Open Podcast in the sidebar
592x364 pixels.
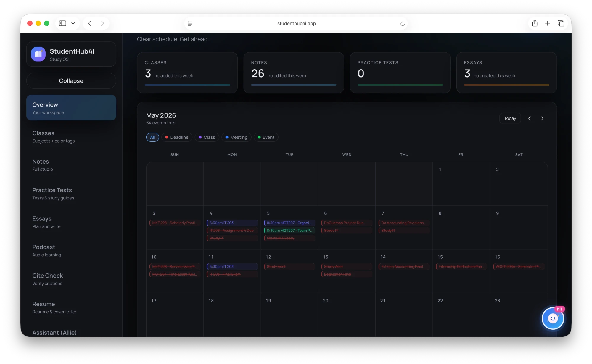71,250
